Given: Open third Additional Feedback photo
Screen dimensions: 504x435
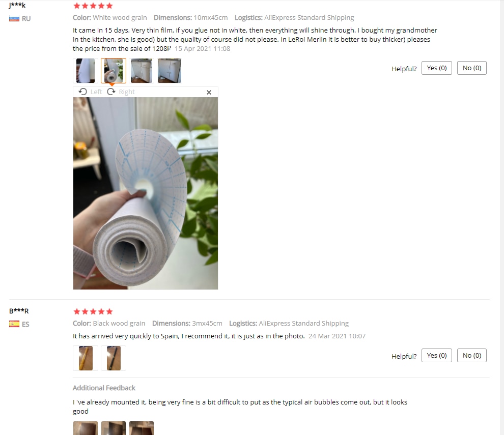Looking at the screenshot, I should tap(142, 428).
